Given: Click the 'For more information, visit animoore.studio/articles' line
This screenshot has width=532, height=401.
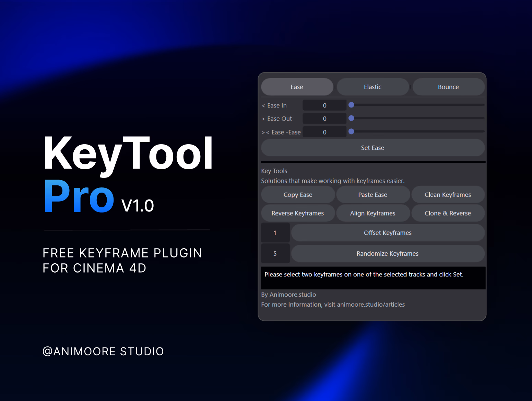Looking at the screenshot, I should tap(333, 305).
